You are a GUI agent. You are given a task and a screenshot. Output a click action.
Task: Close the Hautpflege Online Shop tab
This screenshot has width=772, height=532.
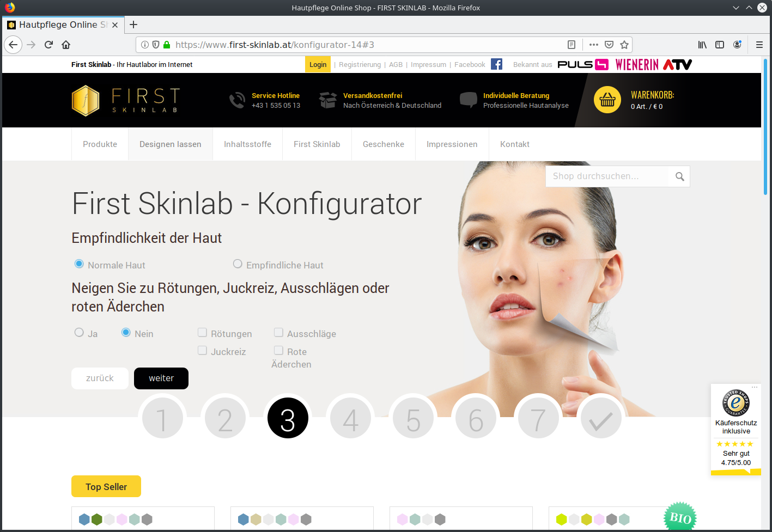tap(115, 25)
